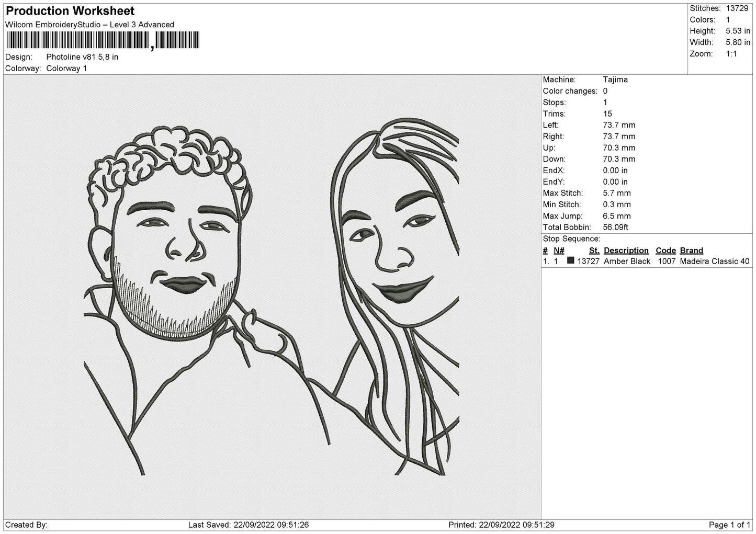Image resolution: width=756 pixels, height=534 pixels.
Task: Click the Page 1 of 1 indicator
Action: pos(729,525)
